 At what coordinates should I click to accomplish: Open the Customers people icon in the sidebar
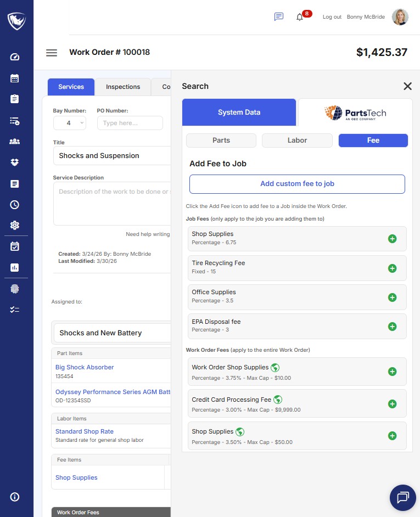(x=15, y=141)
